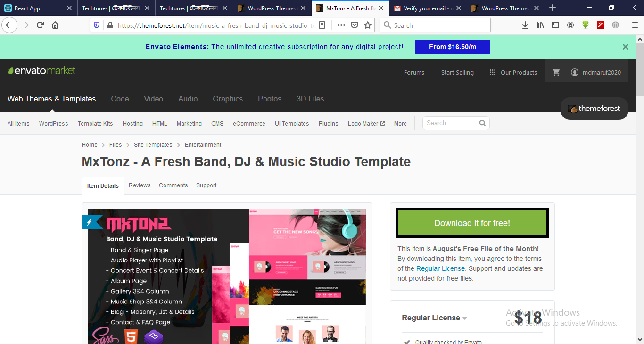
Task: Select Audio in the main navigation
Action: coord(188,99)
